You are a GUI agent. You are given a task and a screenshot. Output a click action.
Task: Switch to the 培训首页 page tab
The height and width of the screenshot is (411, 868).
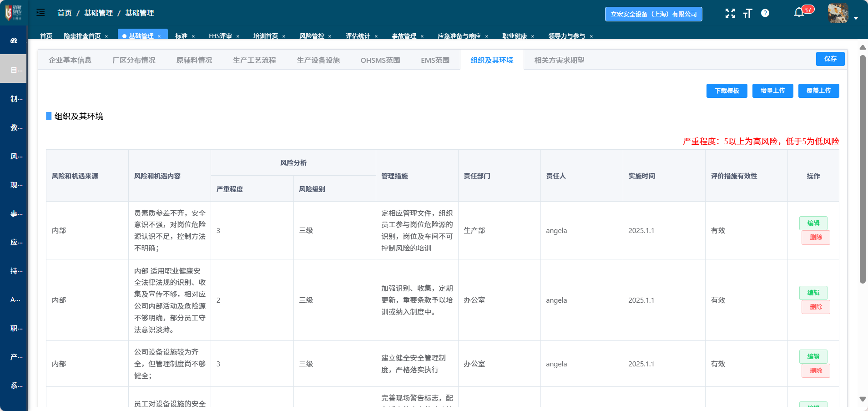pos(266,36)
